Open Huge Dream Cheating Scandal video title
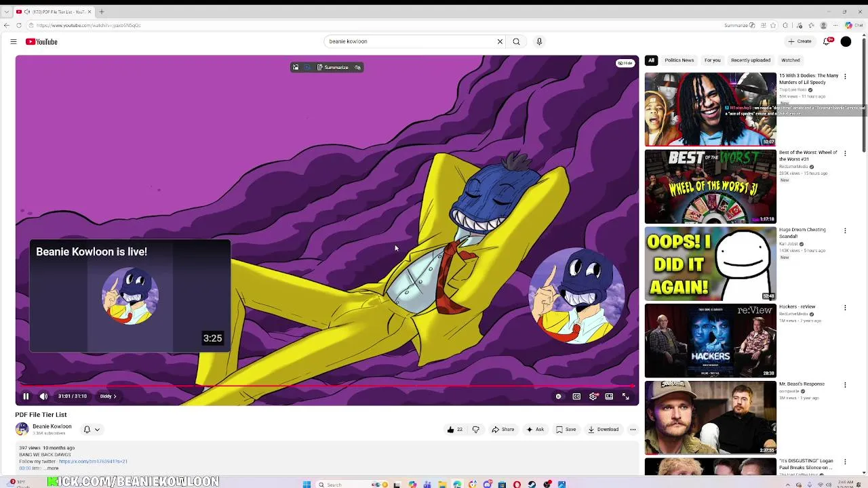The width and height of the screenshot is (868, 488). 802,233
